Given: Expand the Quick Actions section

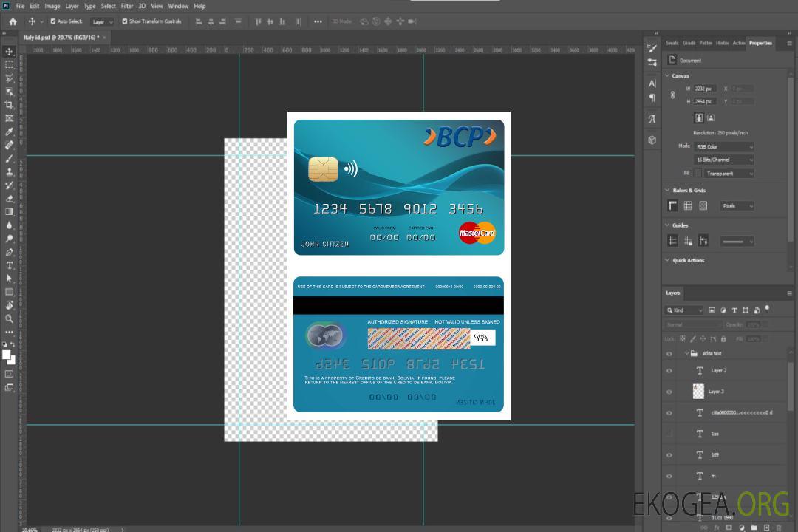Looking at the screenshot, I should (x=668, y=260).
